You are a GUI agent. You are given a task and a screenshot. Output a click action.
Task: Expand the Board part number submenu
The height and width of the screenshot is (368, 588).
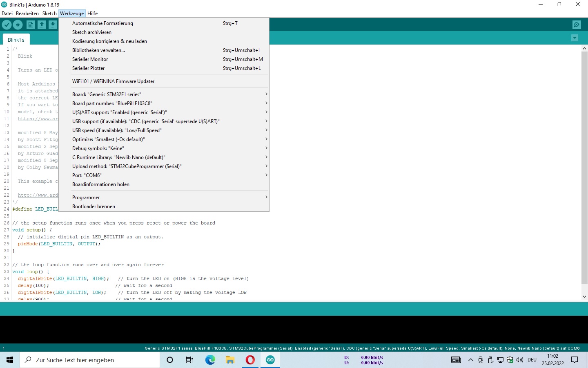pos(164,103)
